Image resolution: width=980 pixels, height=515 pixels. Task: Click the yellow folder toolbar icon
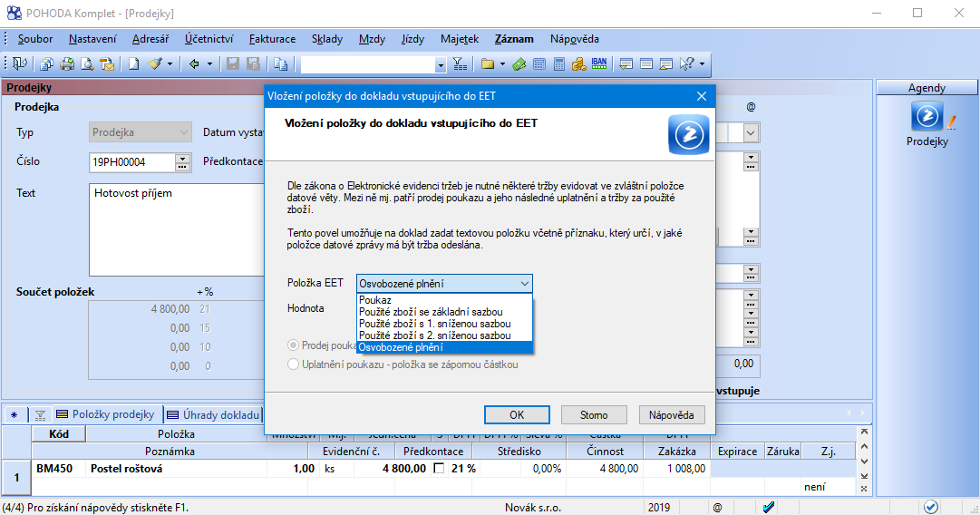(488, 63)
